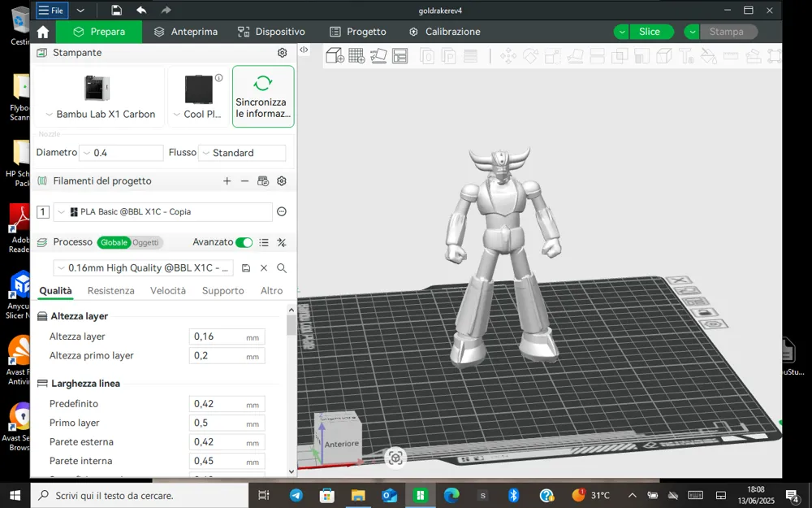Click the Home icon
This screenshot has width=812, height=508.
[43, 32]
